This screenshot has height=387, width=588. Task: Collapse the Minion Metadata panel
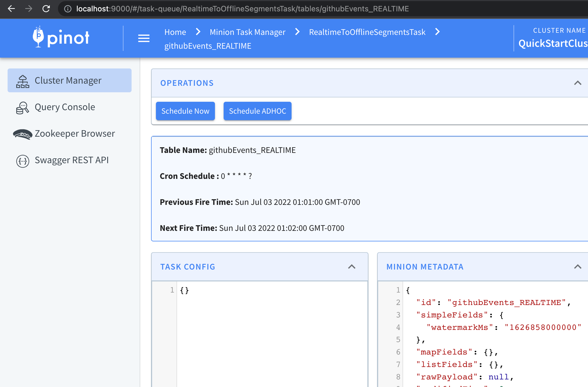(577, 267)
